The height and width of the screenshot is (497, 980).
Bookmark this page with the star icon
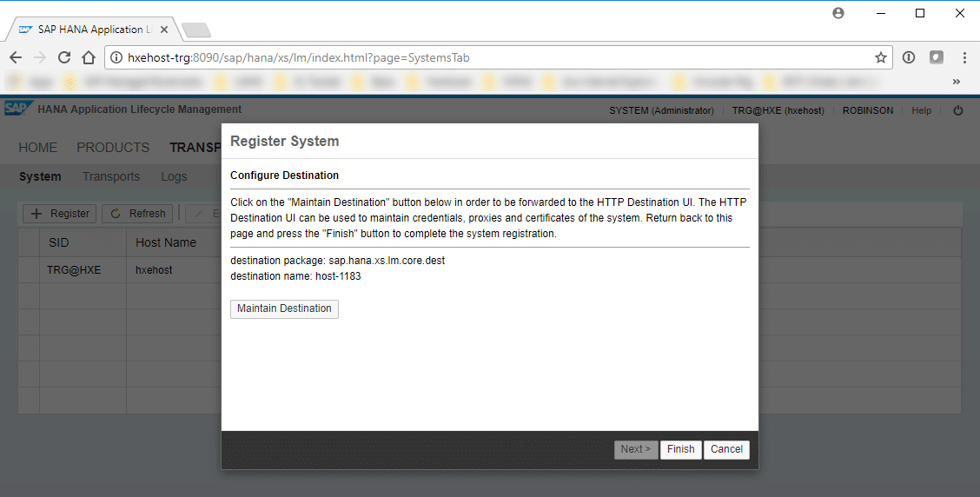pyautogui.click(x=880, y=57)
